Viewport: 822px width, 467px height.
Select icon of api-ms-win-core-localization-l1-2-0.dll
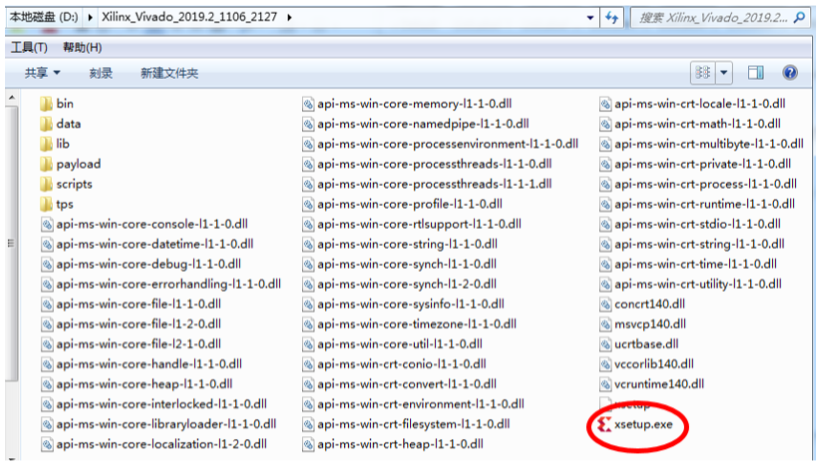(47, 444)
